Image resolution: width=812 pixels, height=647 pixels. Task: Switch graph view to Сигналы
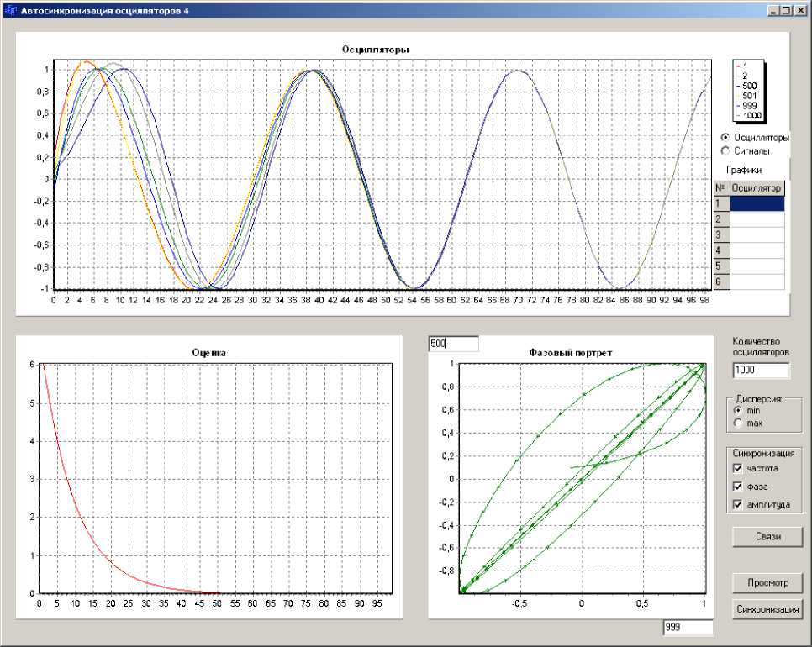(x=725, y=151)
